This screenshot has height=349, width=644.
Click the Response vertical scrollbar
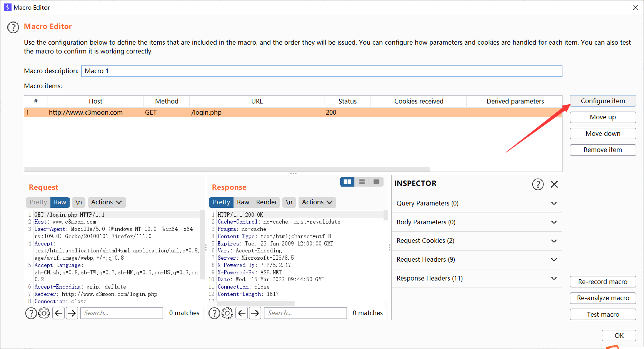[x=386, y=215]
